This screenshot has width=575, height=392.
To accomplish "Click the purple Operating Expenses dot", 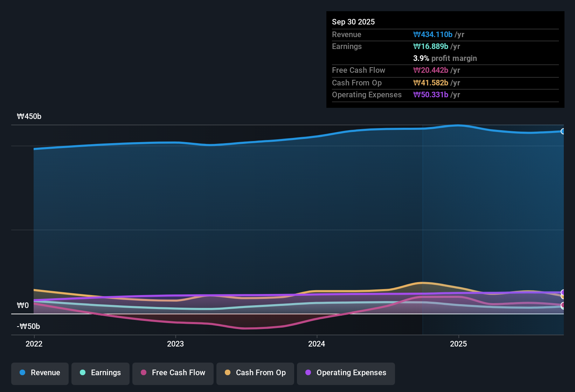I will coord(308,373).
